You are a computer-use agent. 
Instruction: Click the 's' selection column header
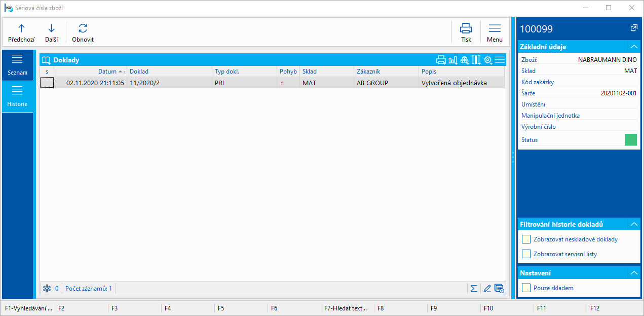(47, 72)
